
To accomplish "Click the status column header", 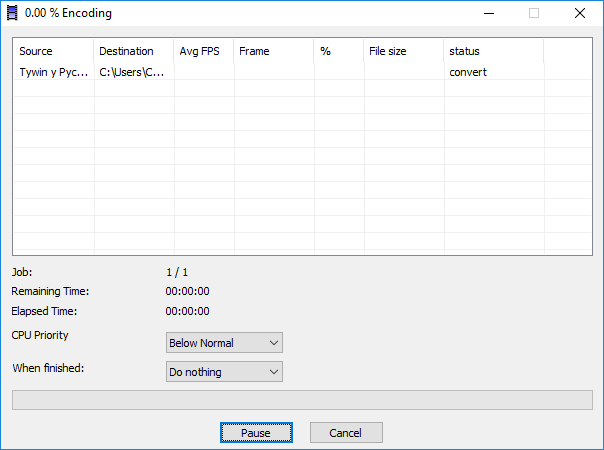I will (494, 51).
